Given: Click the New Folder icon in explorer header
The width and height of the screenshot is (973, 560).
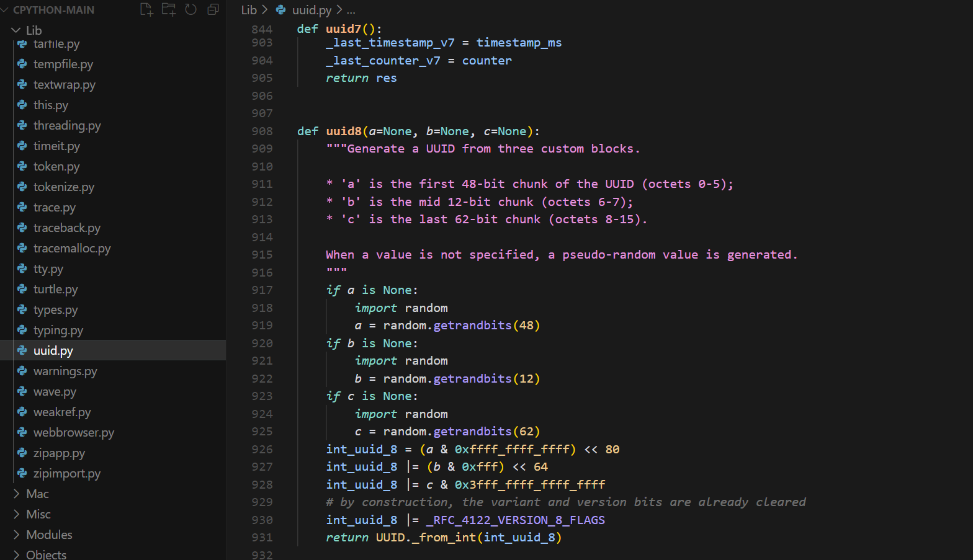Looking at the screenshot, I should [x=169, y=9].
